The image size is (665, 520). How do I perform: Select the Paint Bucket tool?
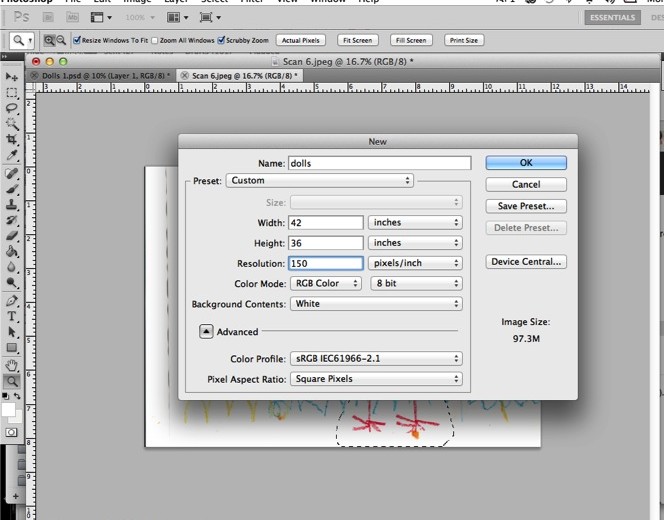pos(11,252)
